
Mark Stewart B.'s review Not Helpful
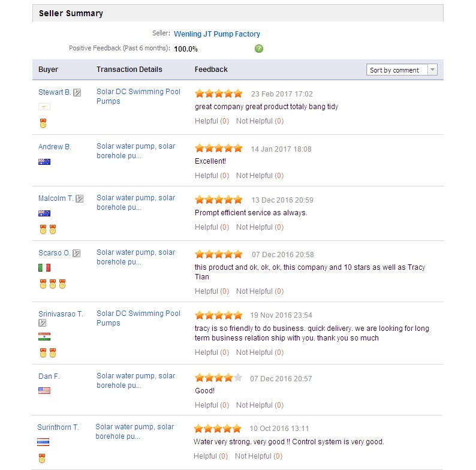260,121
